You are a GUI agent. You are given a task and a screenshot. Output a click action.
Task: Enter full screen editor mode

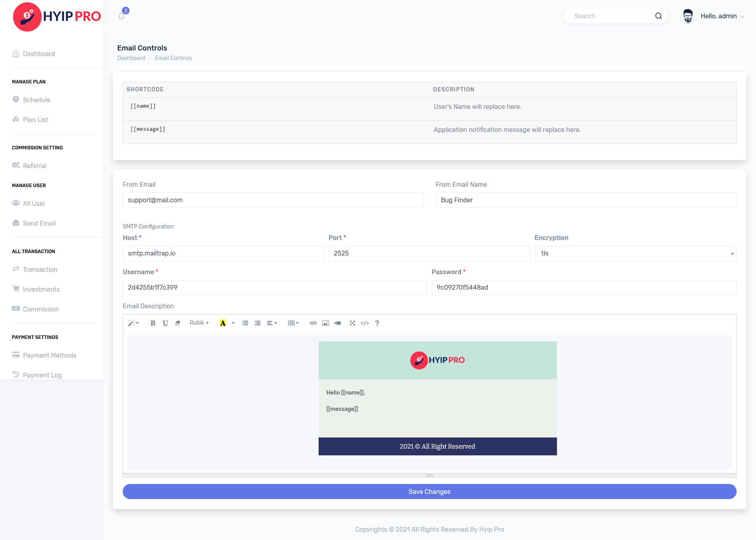point(352,323)
